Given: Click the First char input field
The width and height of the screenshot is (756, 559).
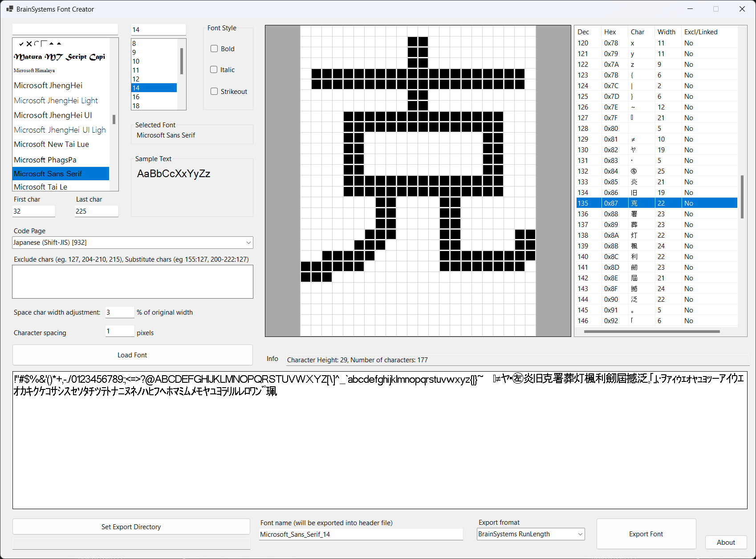Looking at the screenshot, I should 34,211.
